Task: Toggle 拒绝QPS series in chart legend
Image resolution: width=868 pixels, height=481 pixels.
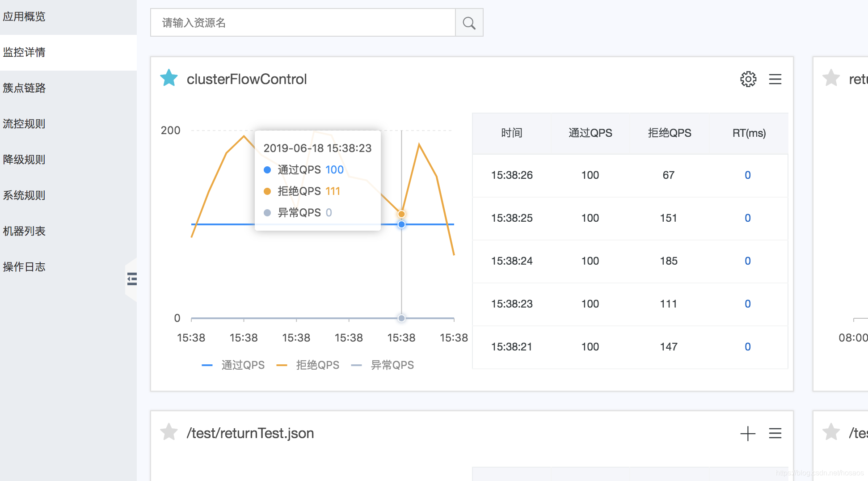Action: pyautogui.click(x=308, y=365)
